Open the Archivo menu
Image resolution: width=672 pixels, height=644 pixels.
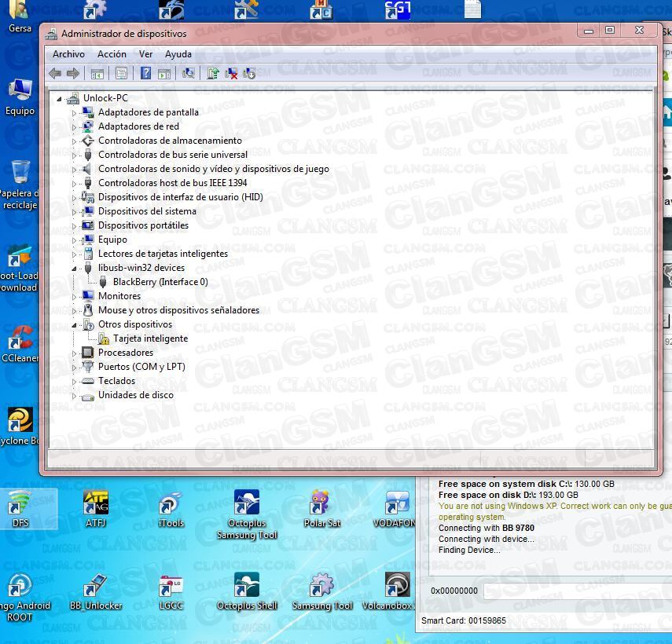tap(68, 54)
